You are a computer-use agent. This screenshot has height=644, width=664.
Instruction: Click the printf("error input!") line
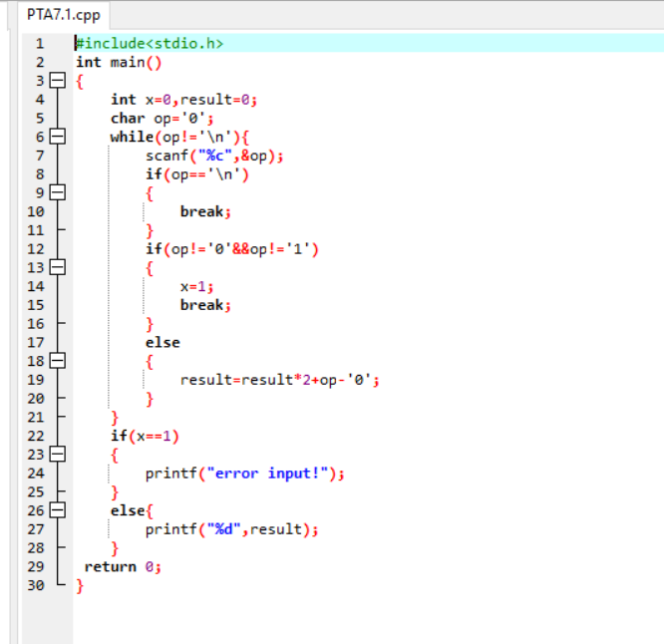click(x=245, y=473)
